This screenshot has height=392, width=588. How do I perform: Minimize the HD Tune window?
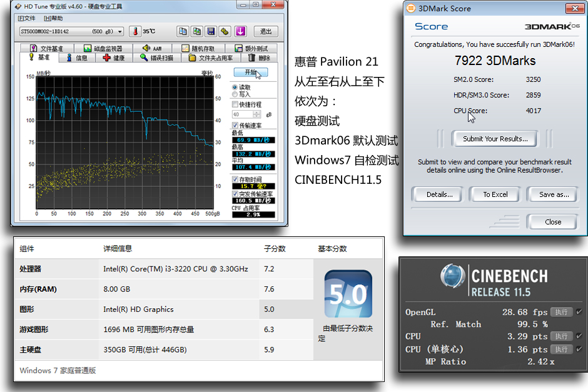(244, 5)
